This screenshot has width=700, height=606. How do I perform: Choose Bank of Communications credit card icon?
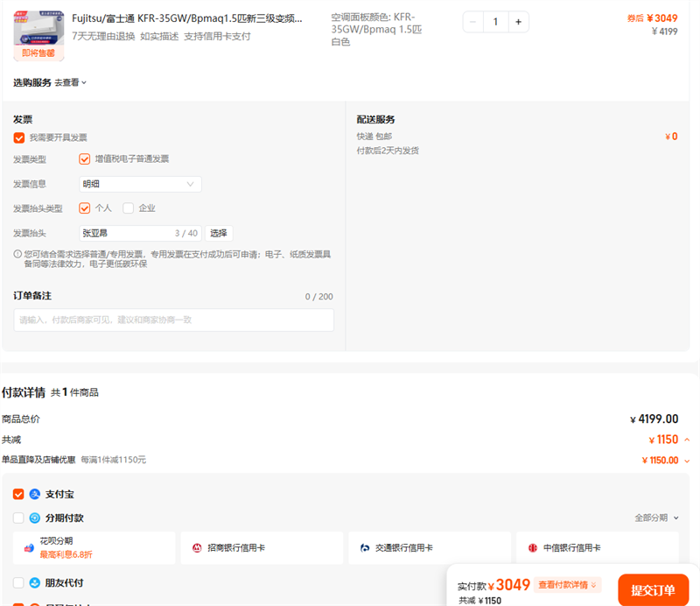click(x=365, y=548)
